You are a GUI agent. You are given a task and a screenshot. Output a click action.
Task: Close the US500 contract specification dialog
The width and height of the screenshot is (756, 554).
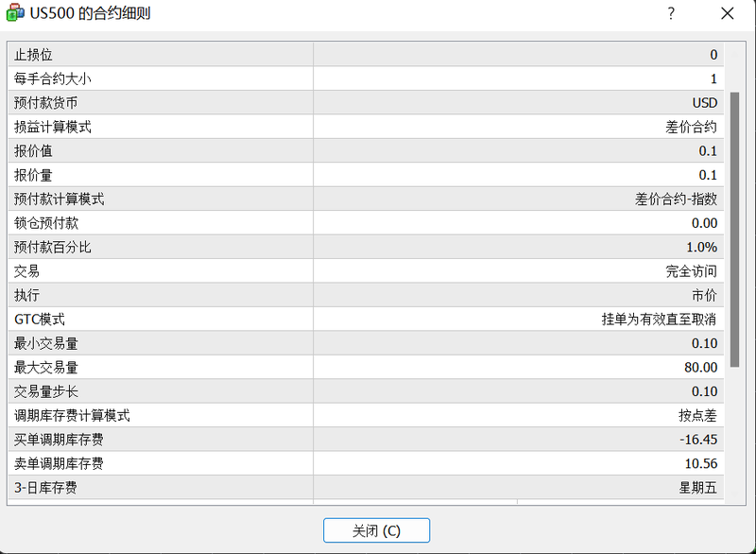point(727,13)
